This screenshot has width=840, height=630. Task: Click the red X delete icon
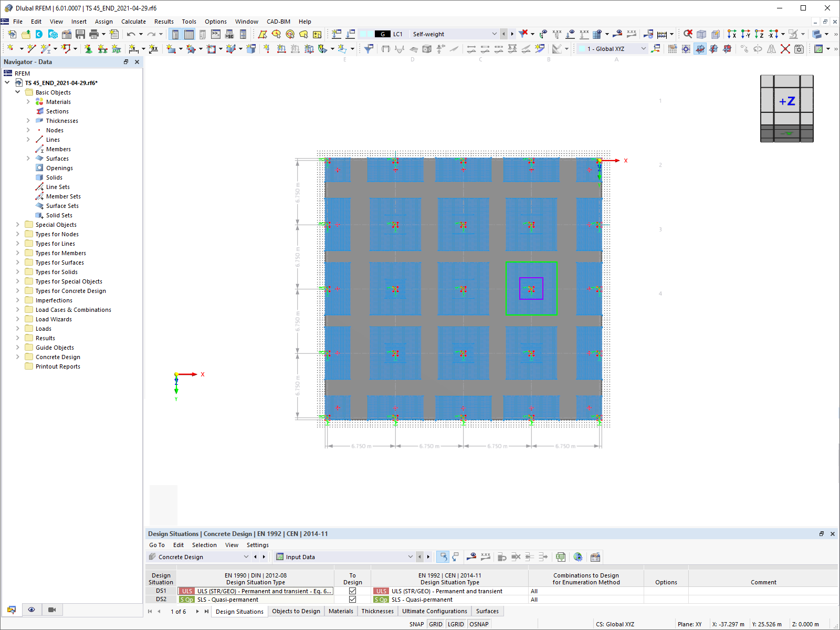point(785,49)
